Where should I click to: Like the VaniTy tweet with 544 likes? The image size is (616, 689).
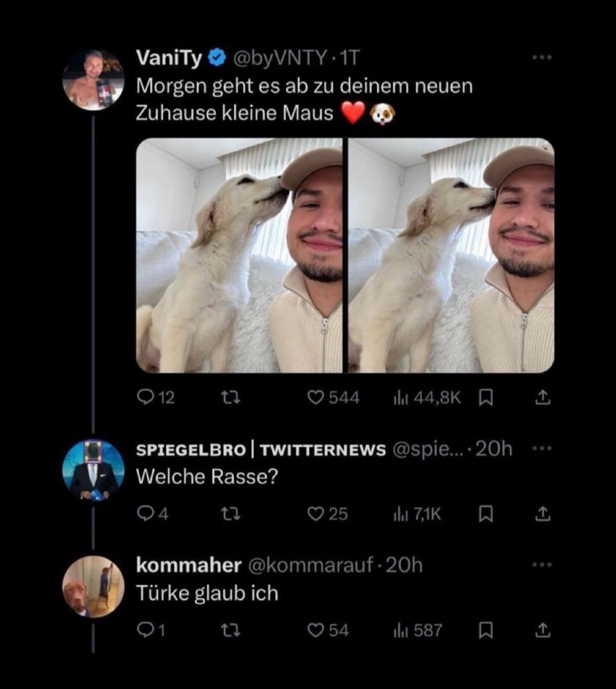[x=316, y=398]
